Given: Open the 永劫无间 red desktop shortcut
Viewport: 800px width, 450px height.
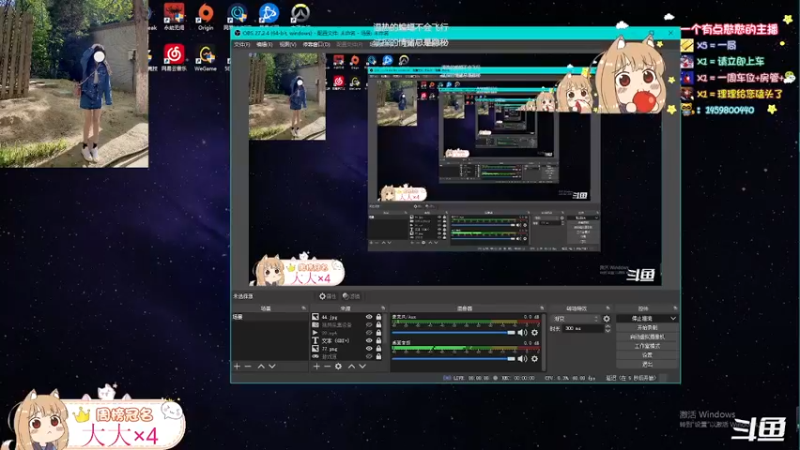Looking at the screenshot, I should [x=174, y=16].
